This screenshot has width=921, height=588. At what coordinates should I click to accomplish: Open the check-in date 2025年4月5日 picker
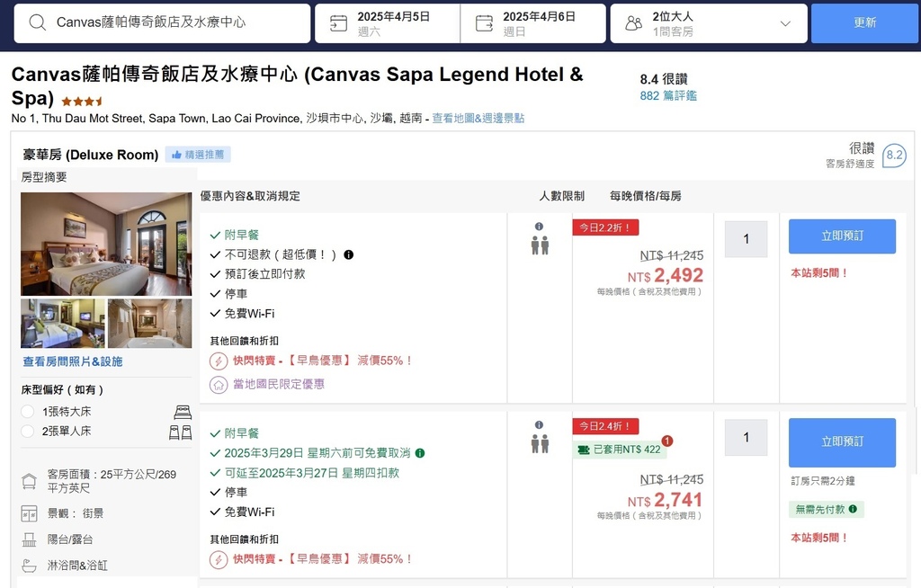388,23
